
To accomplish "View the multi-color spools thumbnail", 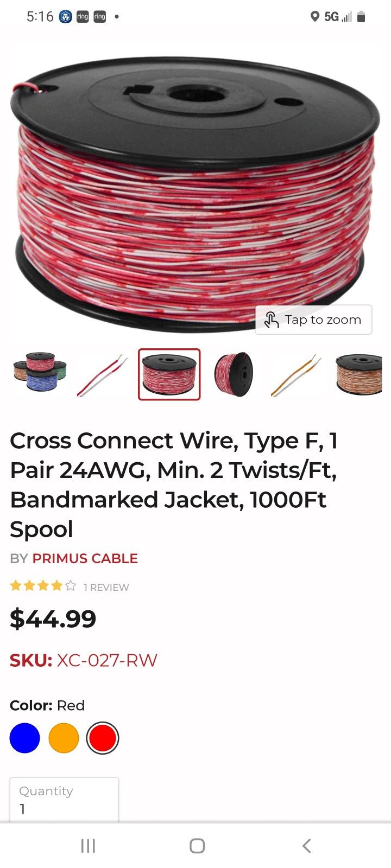I will click(40, 373).
